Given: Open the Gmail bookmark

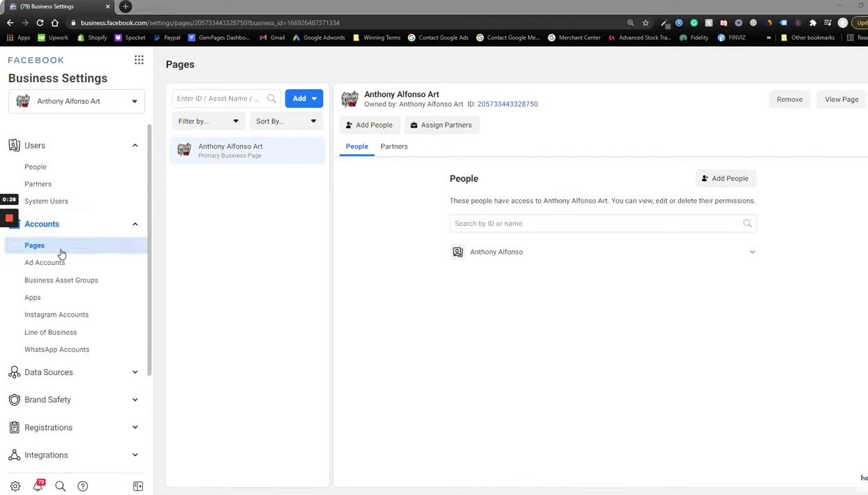Looking at the screenshot, I should coord(272,38).
